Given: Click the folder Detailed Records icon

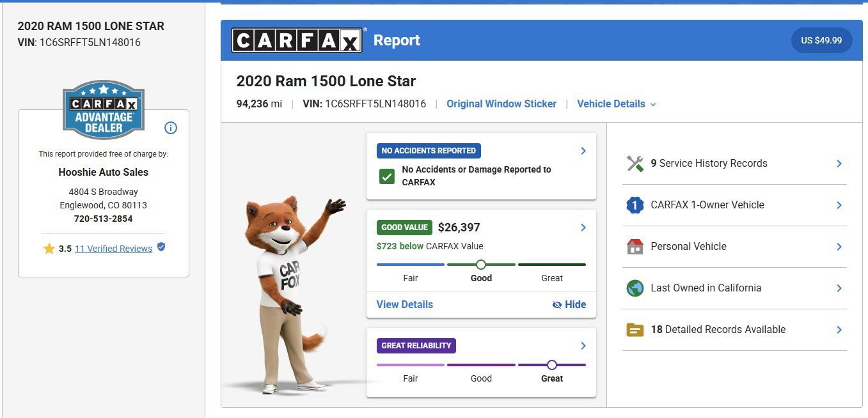Looking at the screenshot, I should (635, 330).
